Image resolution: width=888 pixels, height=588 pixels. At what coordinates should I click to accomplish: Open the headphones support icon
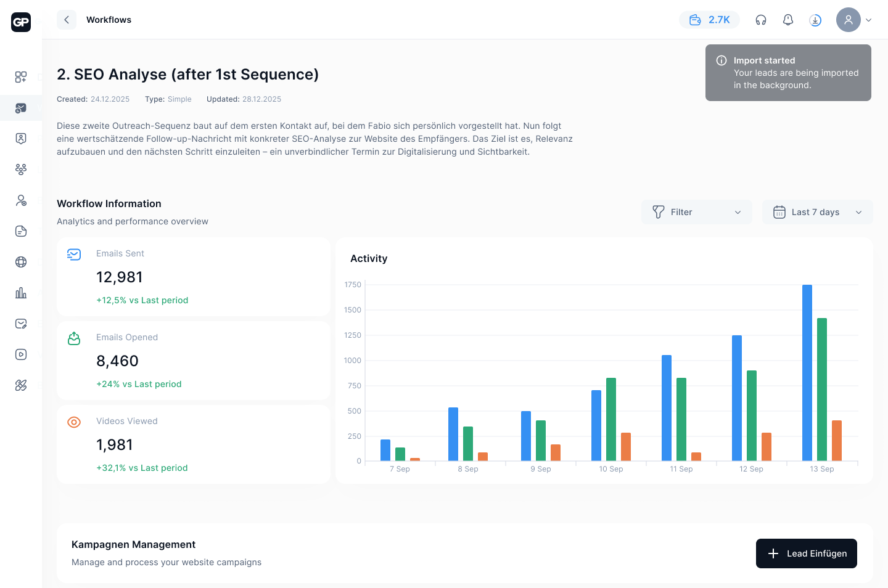pyautogui.click(x=760, y=20)
